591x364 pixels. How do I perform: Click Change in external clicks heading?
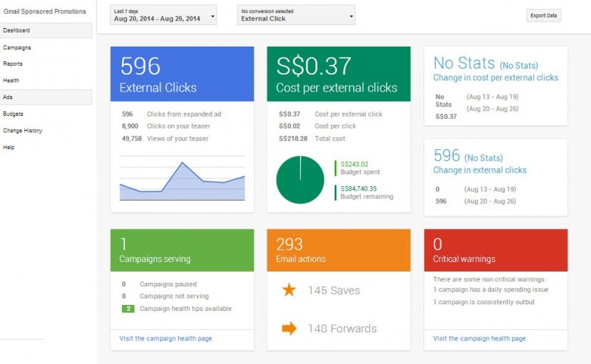pyautogui.click(x=479, y=170)
